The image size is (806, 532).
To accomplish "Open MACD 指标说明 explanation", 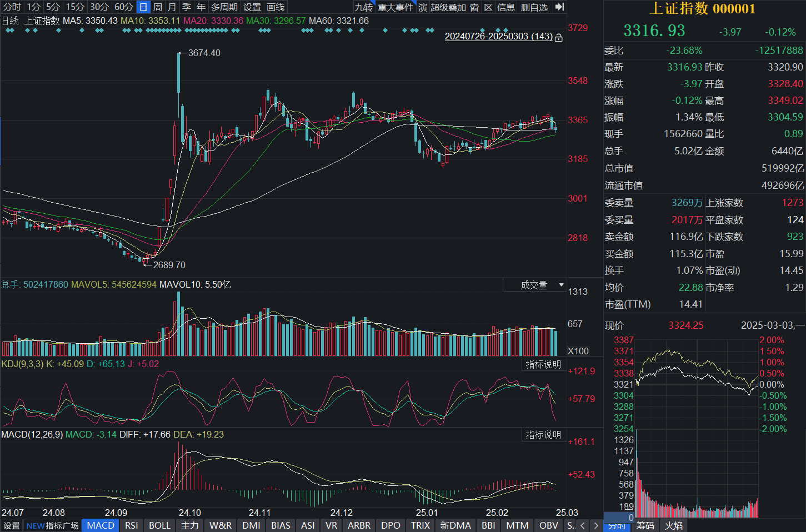I will (x=544, y=435).
